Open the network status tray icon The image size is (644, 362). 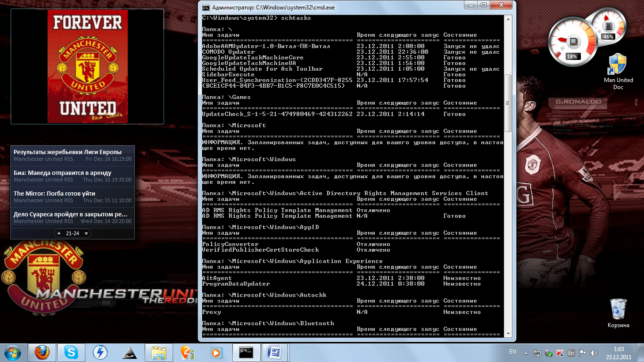(538, 353)
